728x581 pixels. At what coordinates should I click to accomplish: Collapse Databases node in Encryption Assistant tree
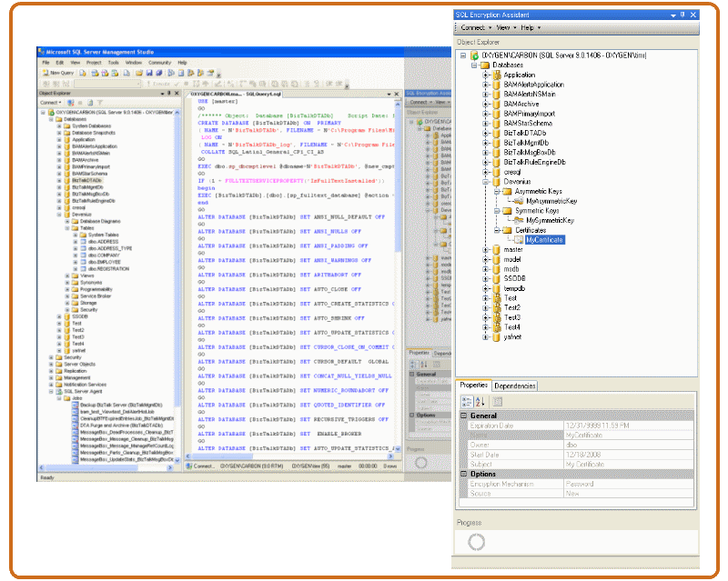[474, 65]
